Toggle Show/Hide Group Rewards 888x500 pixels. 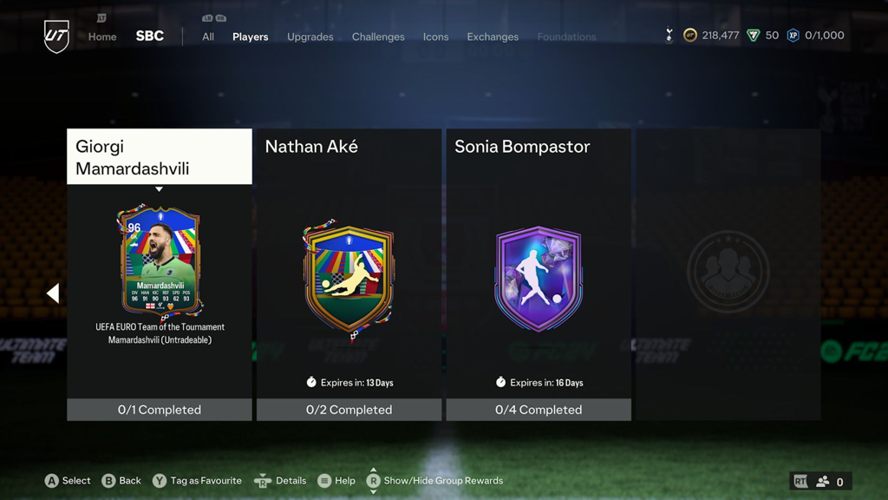click(x=435, y=481)
